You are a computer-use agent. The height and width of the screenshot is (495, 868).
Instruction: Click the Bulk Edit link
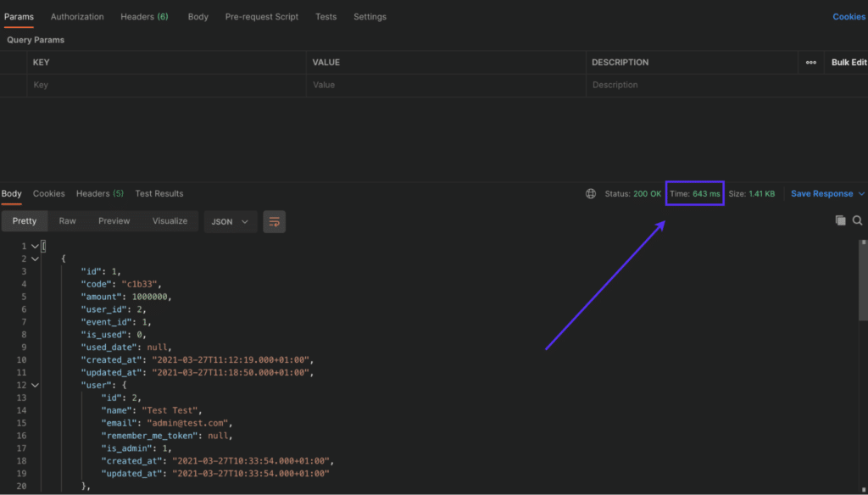[850, 62]
